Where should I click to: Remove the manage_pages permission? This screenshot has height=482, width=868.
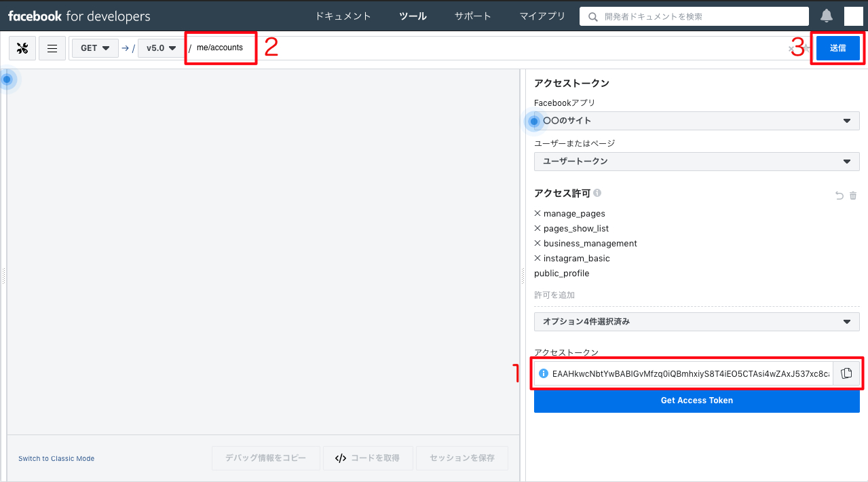click(x=537, y=213)
